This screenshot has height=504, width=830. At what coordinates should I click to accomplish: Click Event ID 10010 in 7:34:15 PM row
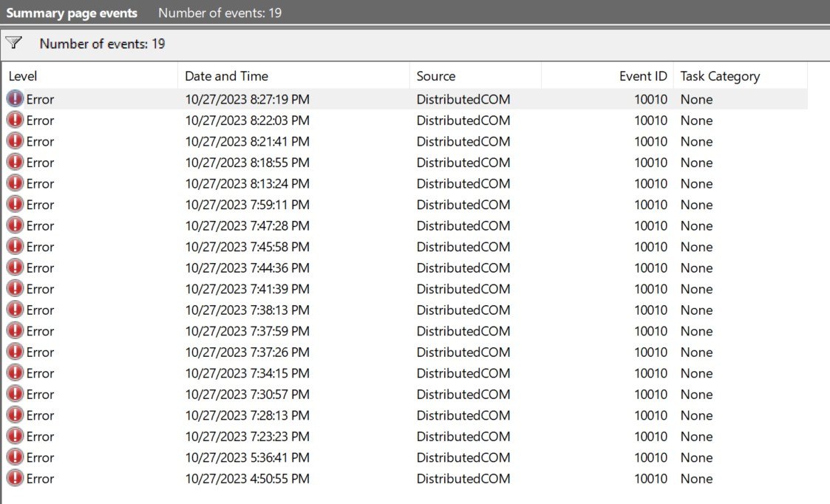(x=651, y=373)
